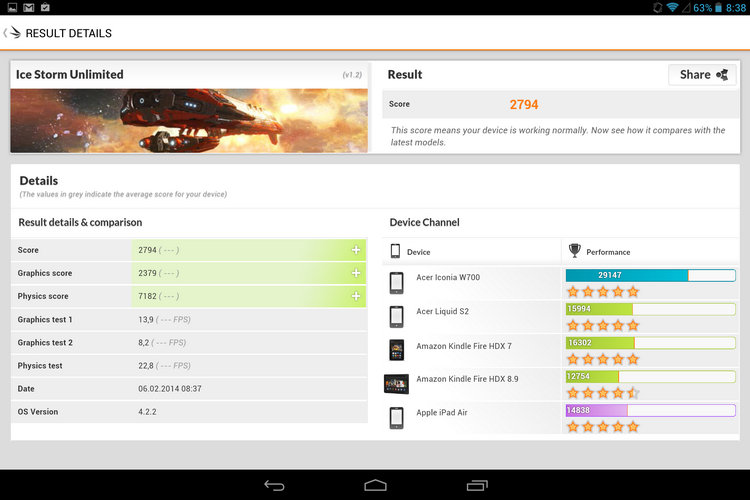The width and height of the screenshot is (750, 500).
Task: Click the Acer Liquid S2 device name
Action: (x=442, y=311)
